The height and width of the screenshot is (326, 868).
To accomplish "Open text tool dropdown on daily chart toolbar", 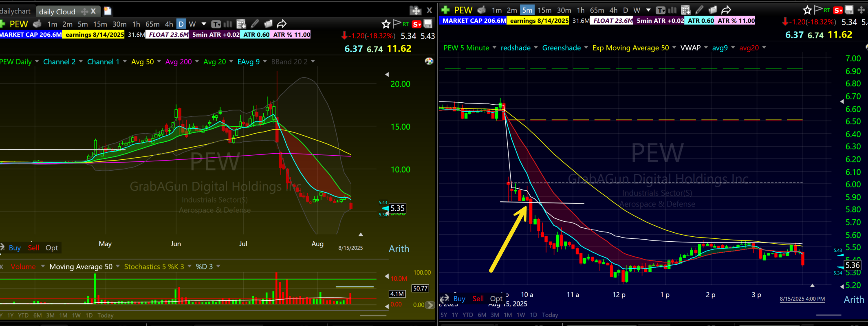I will (x=216, y=24).
